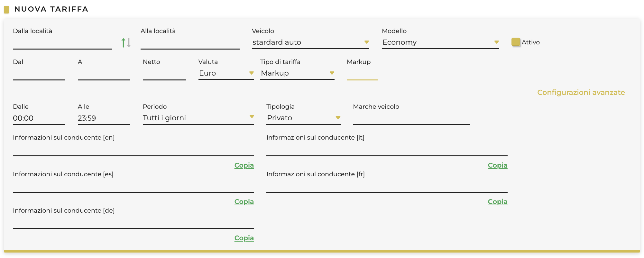Viewport: 644px width, 258px height.
Task: Click Copia under the [es] driver info
Action: pyautogui.click(x=244, y=202)
